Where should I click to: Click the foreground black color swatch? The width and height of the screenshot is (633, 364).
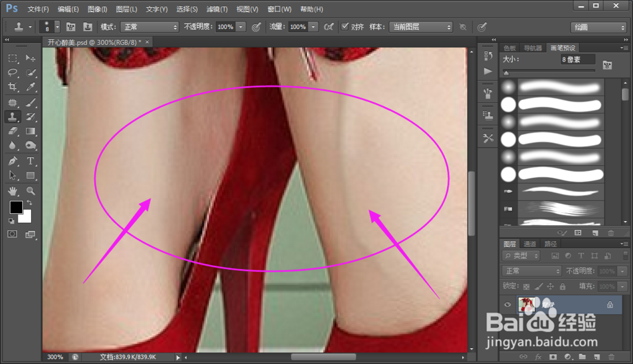click(16, 207)
